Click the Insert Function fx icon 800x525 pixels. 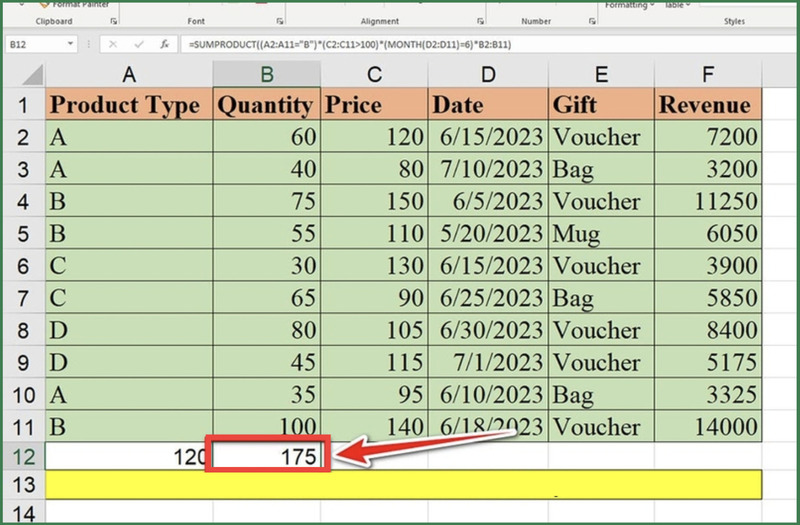click(x=163, y=44)
